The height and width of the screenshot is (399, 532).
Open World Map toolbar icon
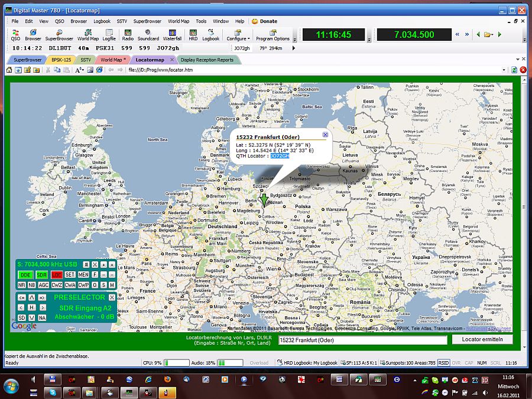[88, 35]
